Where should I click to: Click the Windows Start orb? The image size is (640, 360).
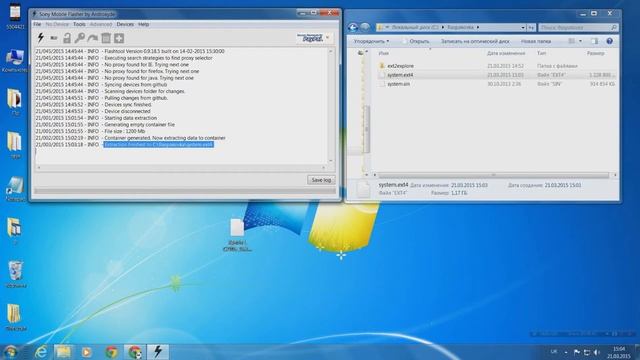(10, 352)
